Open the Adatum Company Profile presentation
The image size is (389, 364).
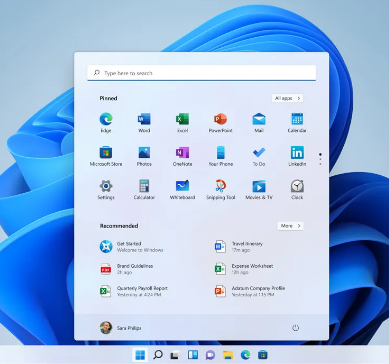pos(250,291)
